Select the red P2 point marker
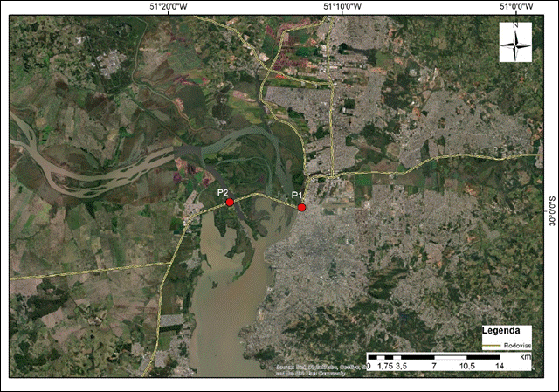559x392 pixels. tap(230, 203)
